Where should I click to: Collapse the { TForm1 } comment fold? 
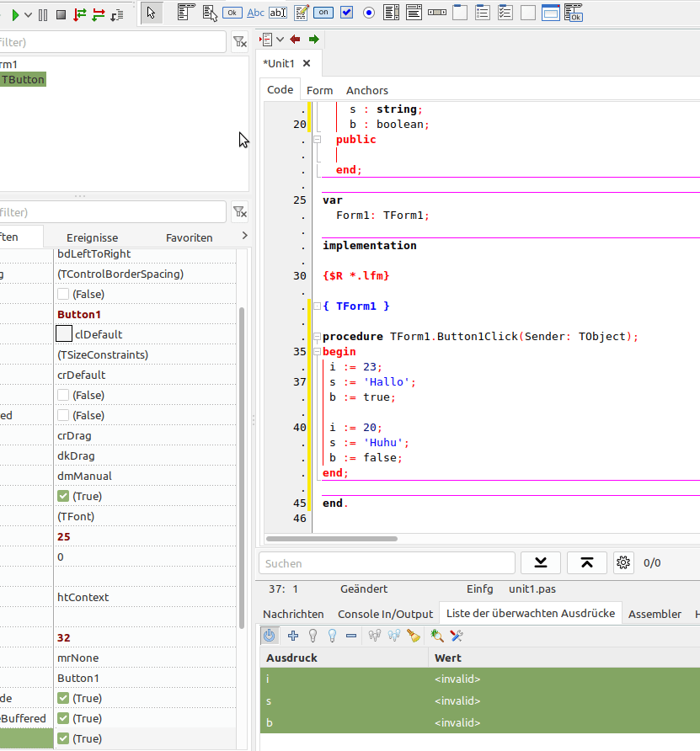pyautogui.click(x=318, y=306)
